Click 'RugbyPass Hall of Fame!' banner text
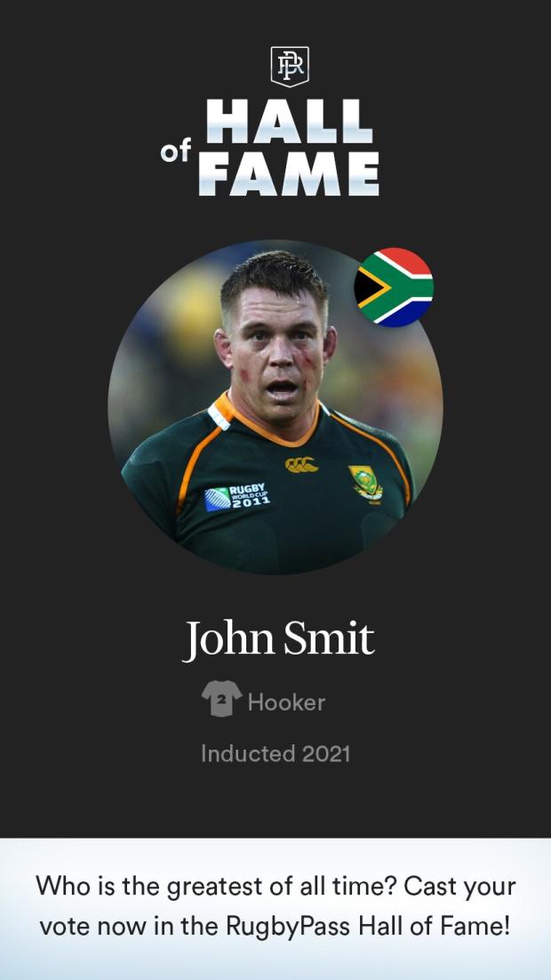The image size is (551, 980). tap(368, 927)
